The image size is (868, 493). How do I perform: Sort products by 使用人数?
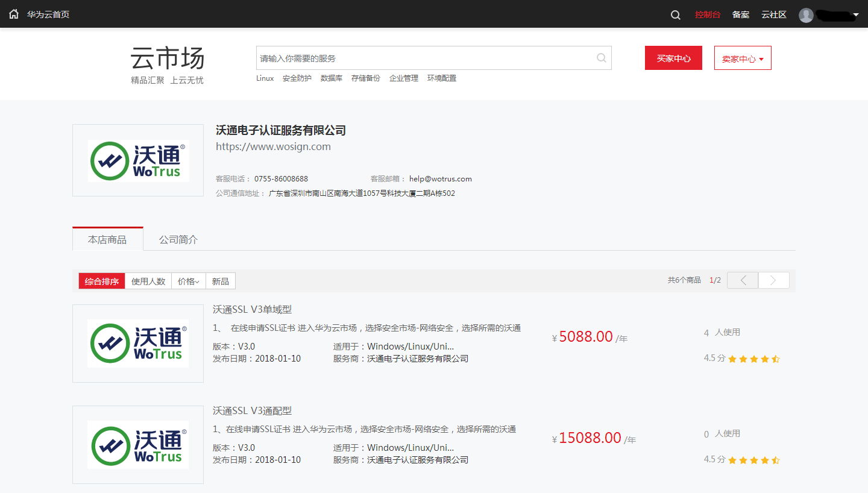click(x=148, y=281)
